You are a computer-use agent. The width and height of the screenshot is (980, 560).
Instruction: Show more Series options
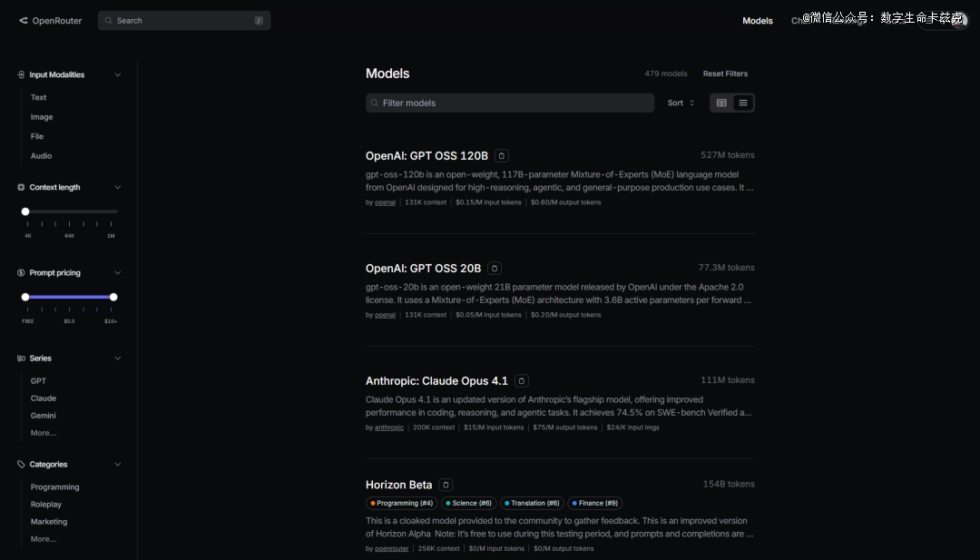44,433
